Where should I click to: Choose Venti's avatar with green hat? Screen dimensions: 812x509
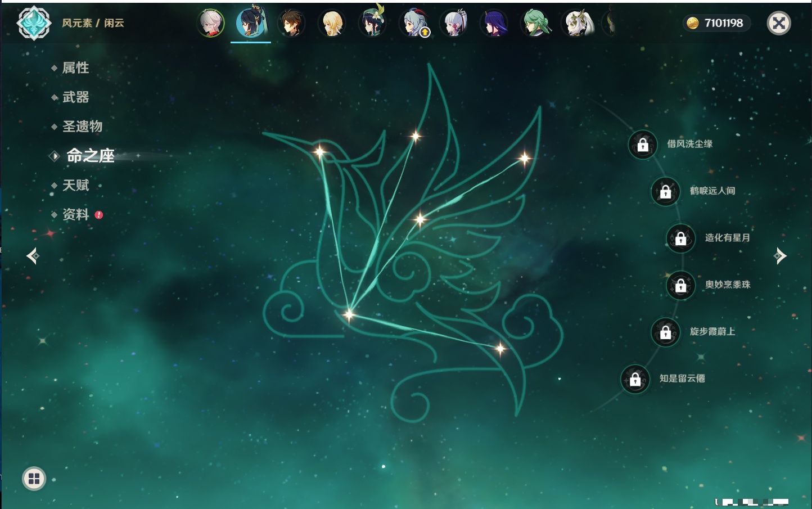[x=372, y=22]
